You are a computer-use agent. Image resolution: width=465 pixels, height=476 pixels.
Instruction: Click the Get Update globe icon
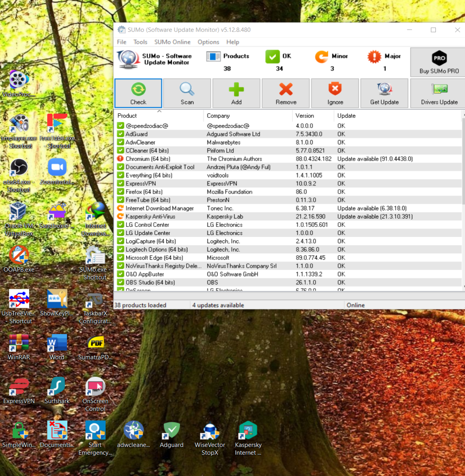click(x=384, y=90)
